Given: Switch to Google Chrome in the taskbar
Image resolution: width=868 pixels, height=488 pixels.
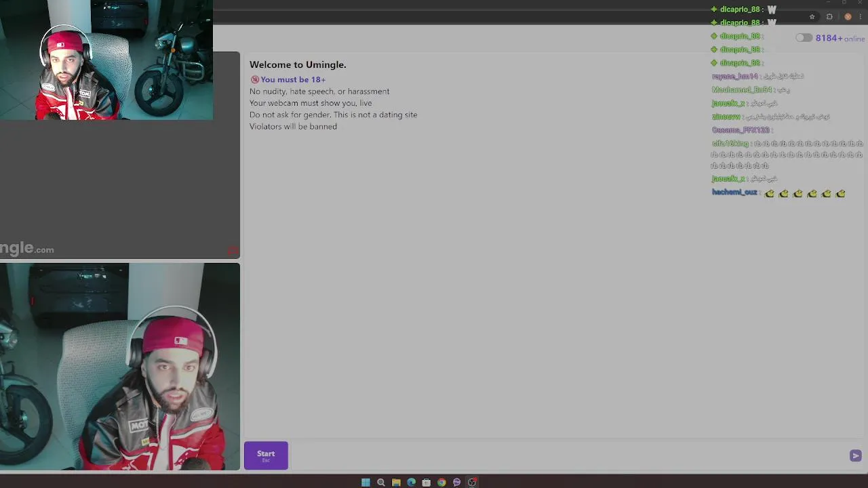Looking at the screenshot, I should pyautogui.click(x=441, y=483).
